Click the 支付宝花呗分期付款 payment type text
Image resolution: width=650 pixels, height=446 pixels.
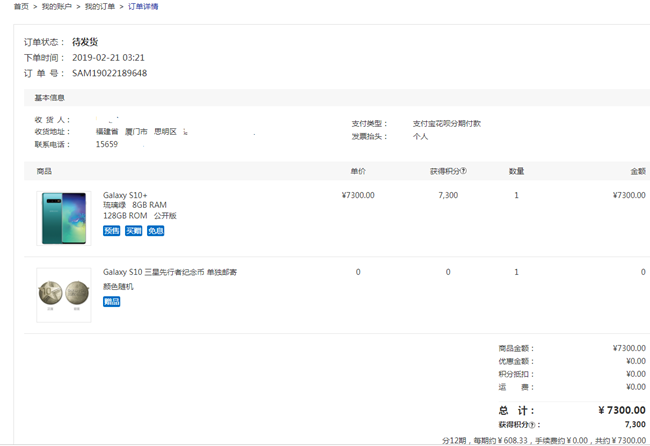pos(447,124)
